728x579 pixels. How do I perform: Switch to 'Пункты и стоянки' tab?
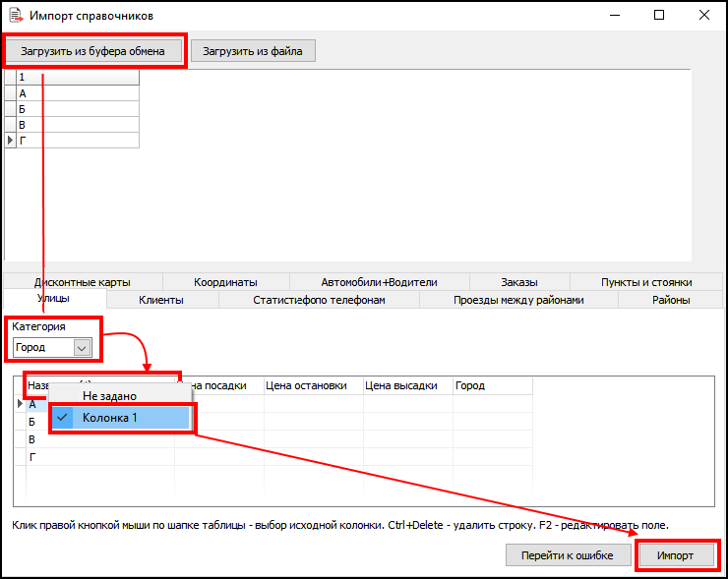point(646,282)
